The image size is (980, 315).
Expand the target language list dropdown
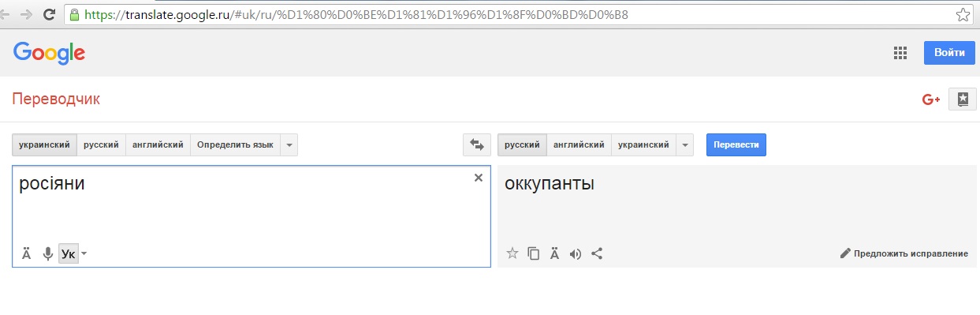[x=684, y=144]
